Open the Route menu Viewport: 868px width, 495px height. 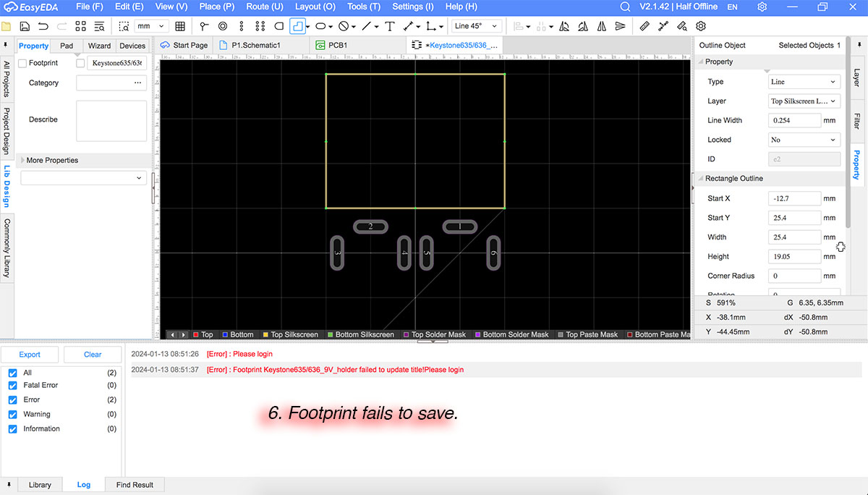point(264,7)
